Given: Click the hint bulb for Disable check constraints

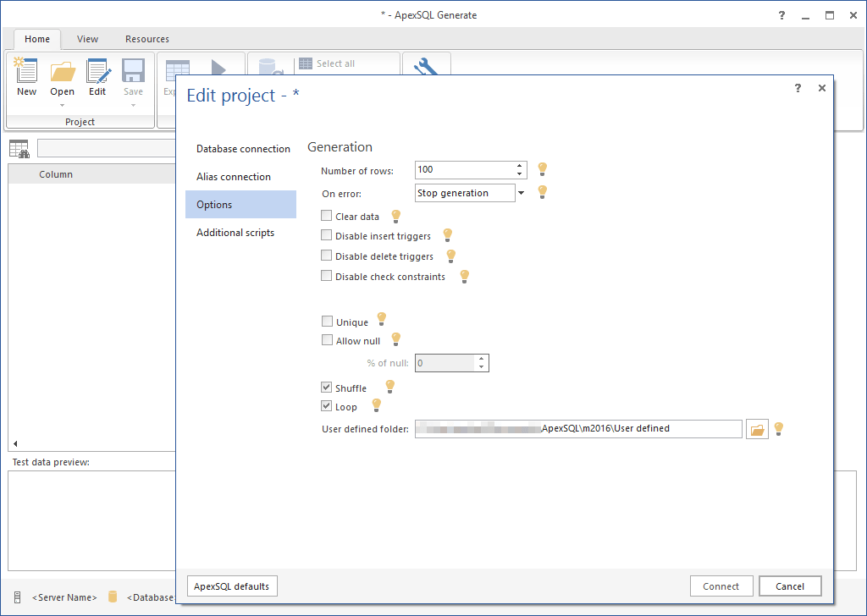Looking at the screenshot, I should (465, 276).
